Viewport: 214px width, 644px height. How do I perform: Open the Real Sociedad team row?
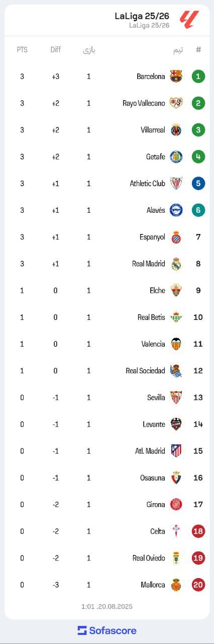coord(107,371)
